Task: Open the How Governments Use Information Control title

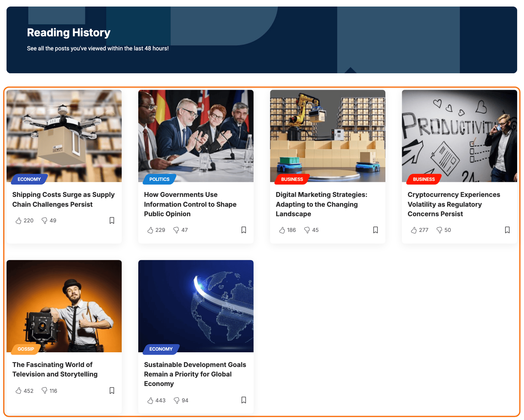Action: tap(190, 204)
